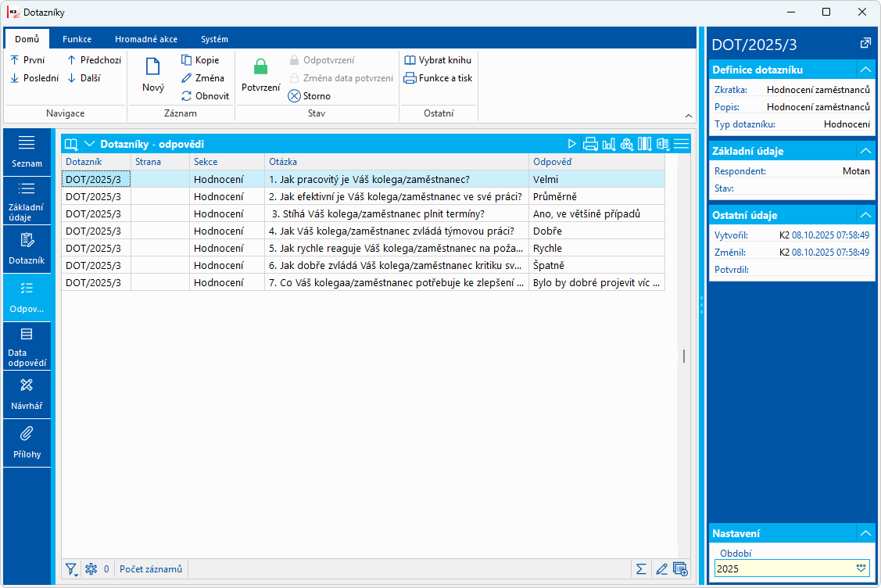The height and width of the screenshot is (588, 881).
Task: Go to the První (first) record
Action: coord(28,60)
